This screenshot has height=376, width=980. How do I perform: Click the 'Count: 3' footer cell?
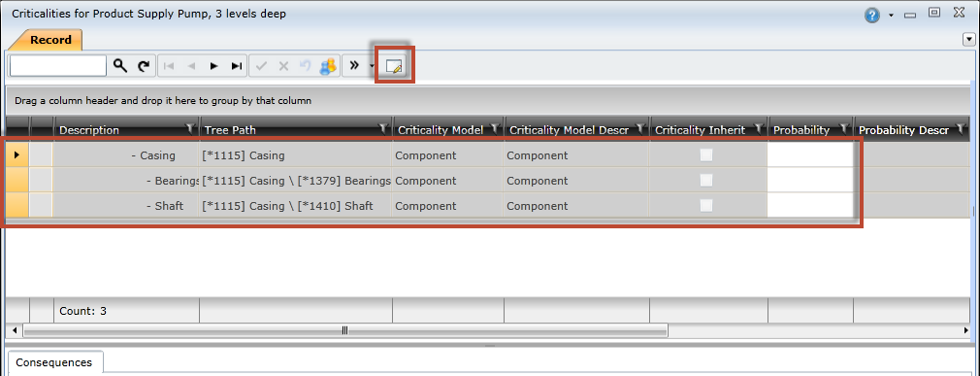pyautogui.click(x=126, y=310)
